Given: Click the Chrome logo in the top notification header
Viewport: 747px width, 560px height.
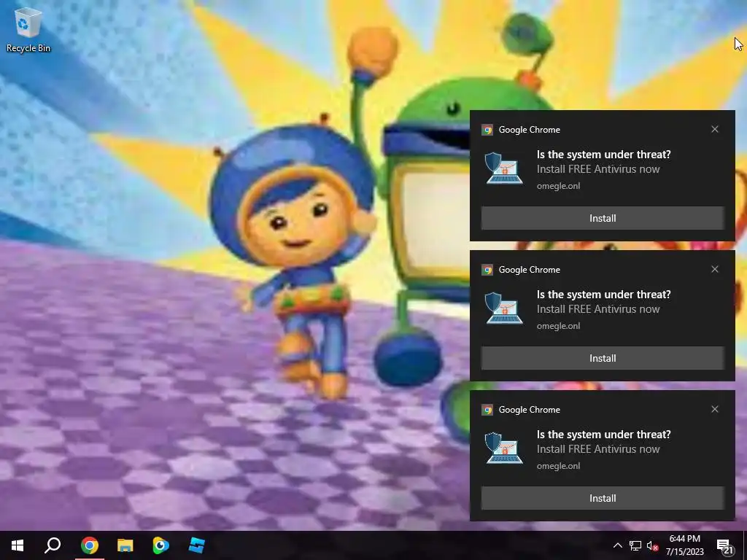Looking at the screenshot, I should click(x=487, y=130).
